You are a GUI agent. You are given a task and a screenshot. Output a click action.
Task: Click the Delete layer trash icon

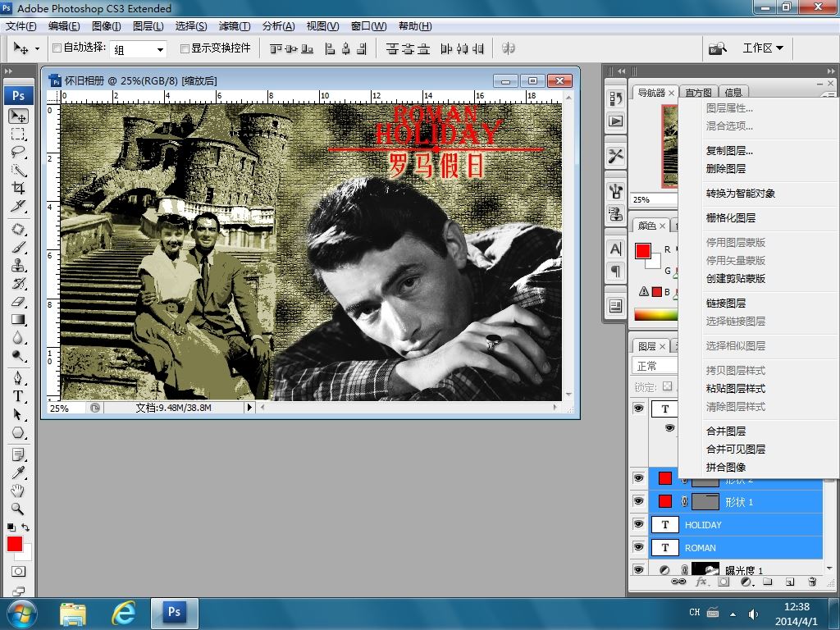point(811,582)
